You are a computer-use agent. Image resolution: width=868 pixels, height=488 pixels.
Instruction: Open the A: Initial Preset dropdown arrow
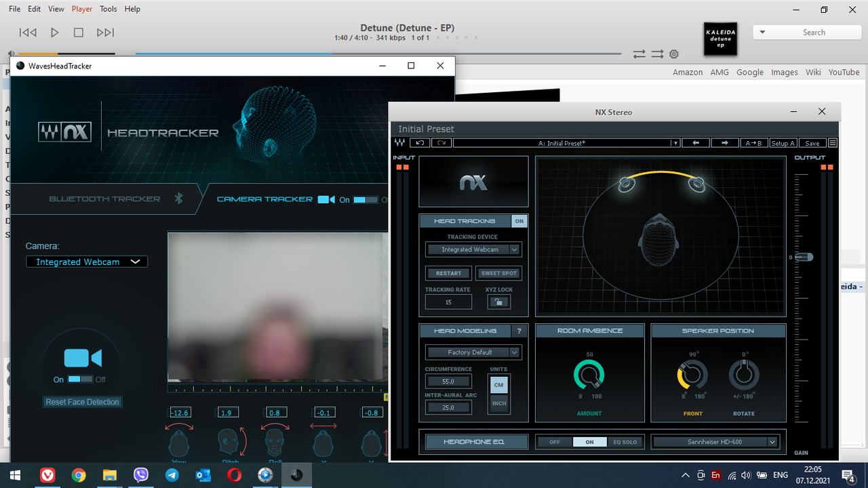coord(675,143)
